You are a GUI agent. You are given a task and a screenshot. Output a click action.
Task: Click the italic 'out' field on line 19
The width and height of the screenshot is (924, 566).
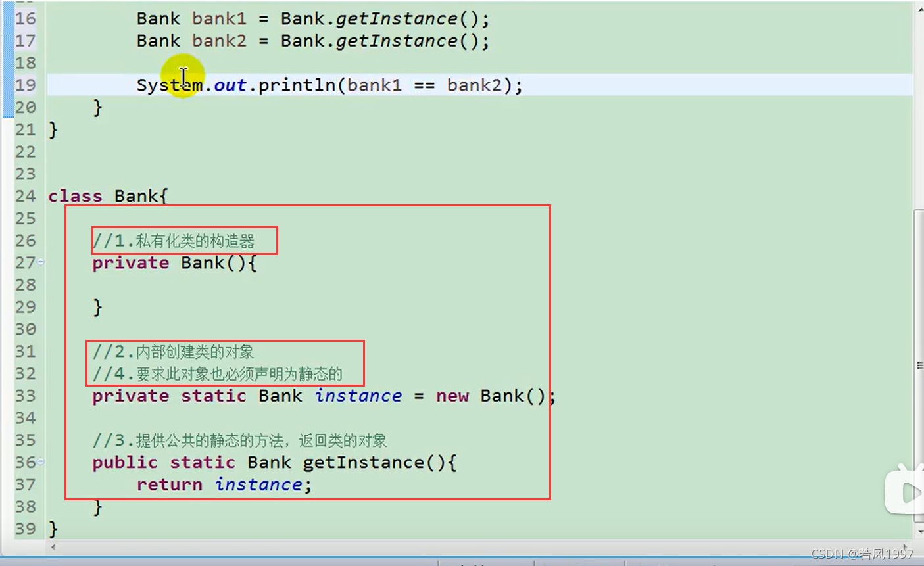tap(230, 85)
